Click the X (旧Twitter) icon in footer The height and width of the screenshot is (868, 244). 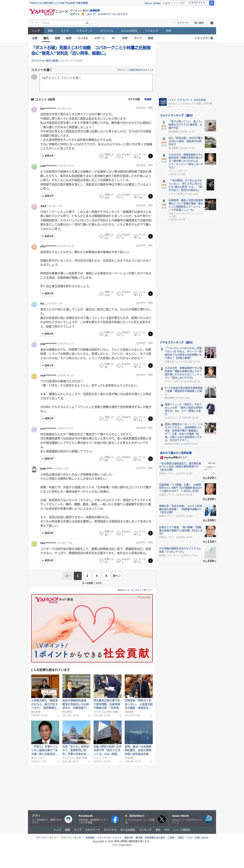click(162, 819)
